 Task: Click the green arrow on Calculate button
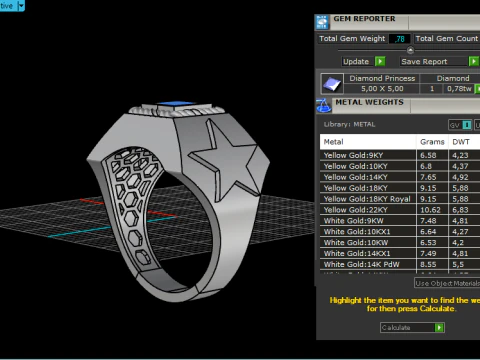point(439,328)
